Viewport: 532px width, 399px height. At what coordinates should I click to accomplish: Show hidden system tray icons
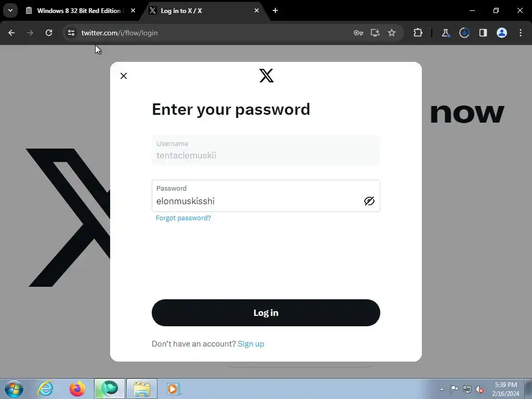tap(442, 389)
